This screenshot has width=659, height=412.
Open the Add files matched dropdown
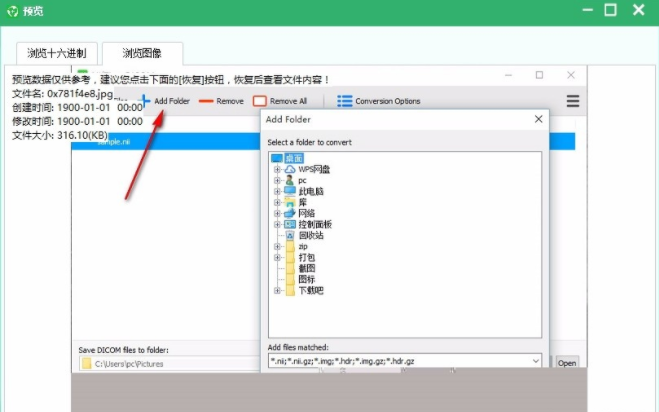[x=535, y=361]
